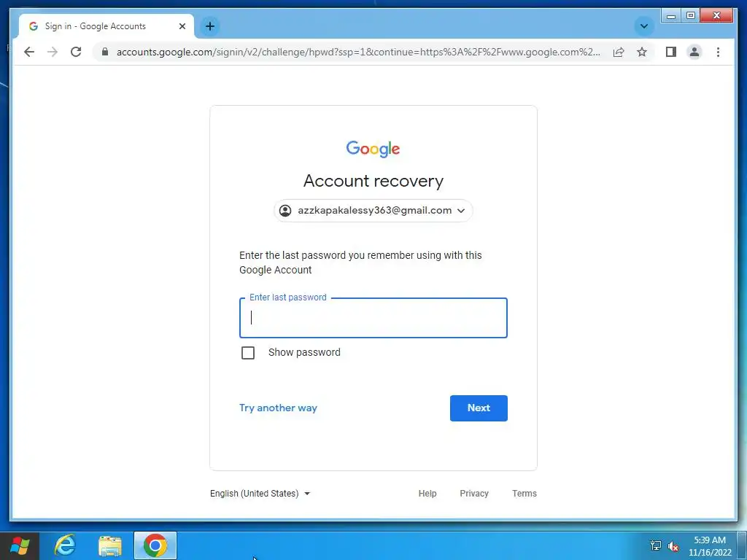Image resolution: width=747 pixels, height=560 pixels.
Task: Open a new tab with plus button
Action: [210, 26]
